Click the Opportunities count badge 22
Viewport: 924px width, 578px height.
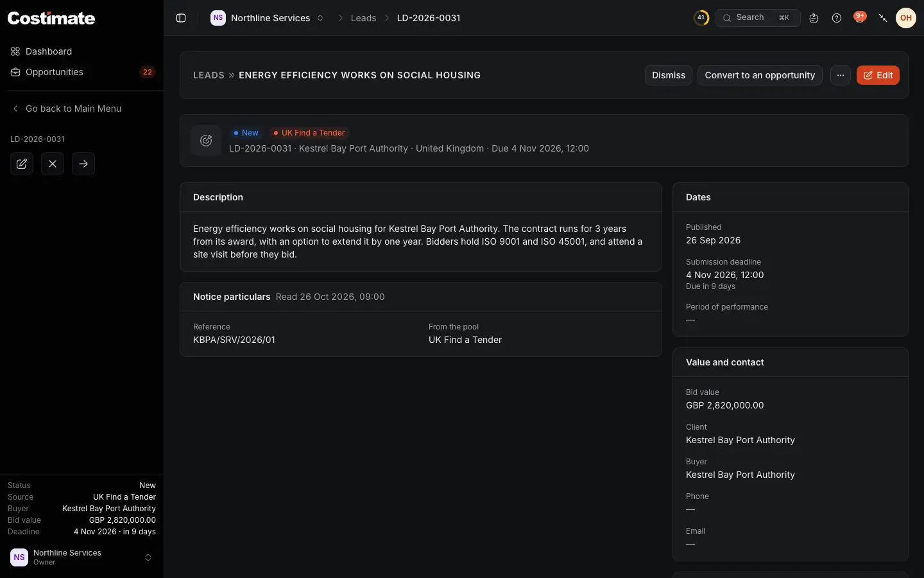(148, 72)
